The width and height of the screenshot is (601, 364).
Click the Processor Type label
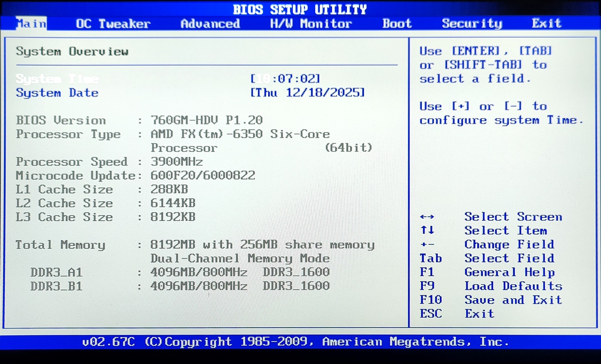pos(69,134)
